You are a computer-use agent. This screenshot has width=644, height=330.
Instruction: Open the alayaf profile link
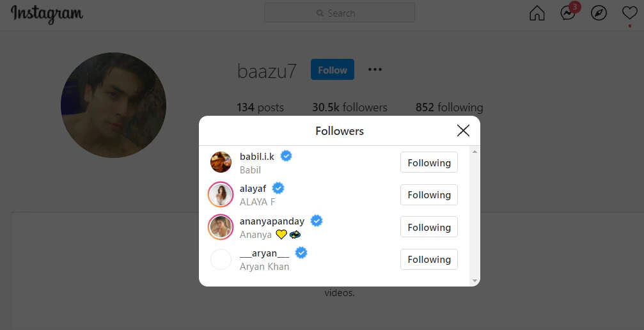point(253,189)
